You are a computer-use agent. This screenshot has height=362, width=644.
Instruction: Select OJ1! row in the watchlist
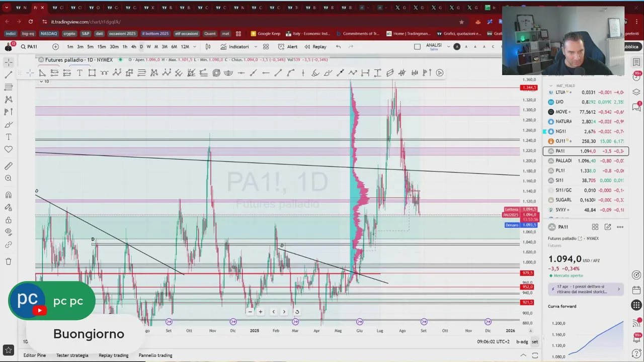click(x=586, y=141)
